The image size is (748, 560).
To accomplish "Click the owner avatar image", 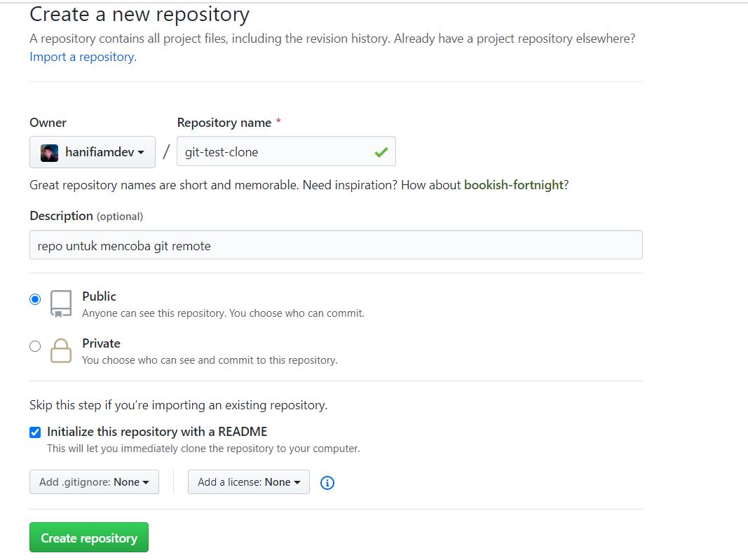I will [x=49, y=153].
